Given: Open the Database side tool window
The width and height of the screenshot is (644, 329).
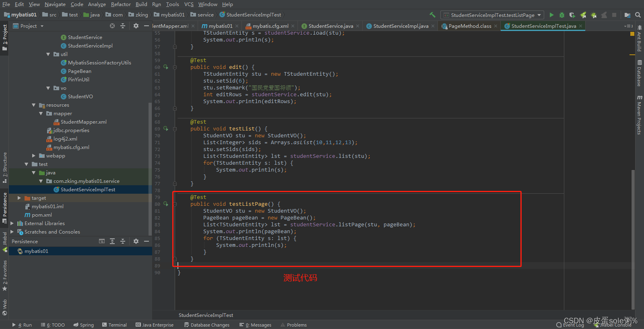Looking at the screenshot, I should coord(639,73).
